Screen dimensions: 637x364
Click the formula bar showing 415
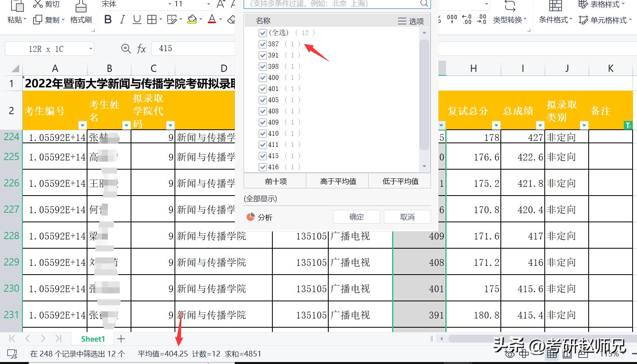[x=194, y=49]
